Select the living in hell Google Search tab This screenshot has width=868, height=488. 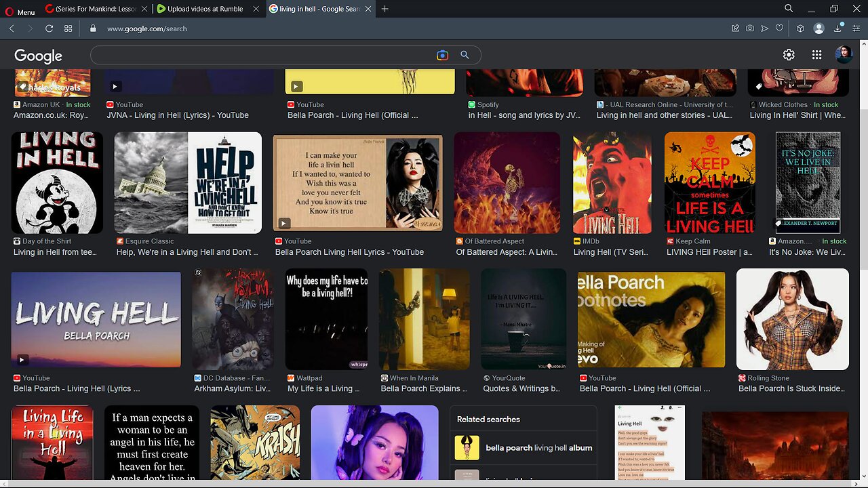[319, 9]
